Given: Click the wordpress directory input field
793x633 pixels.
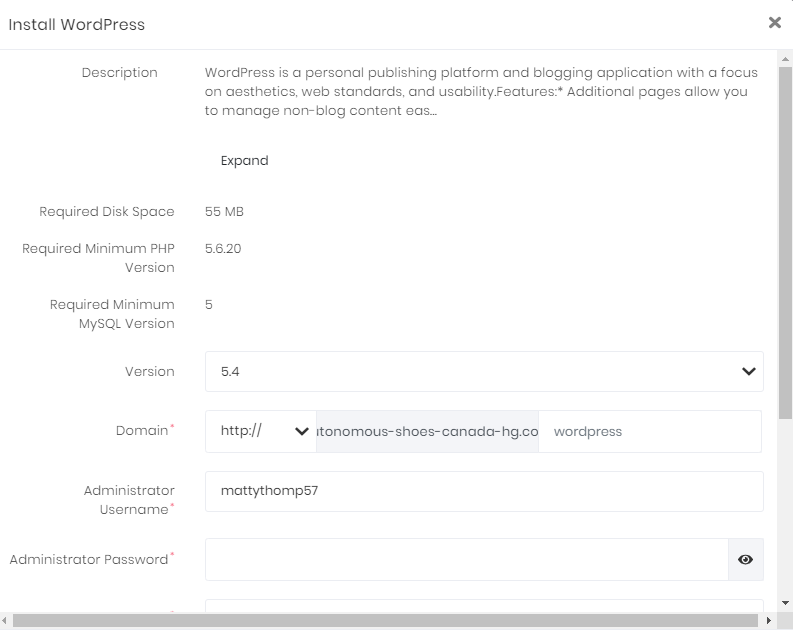Looking at the screenshot, I should [650, 431].
